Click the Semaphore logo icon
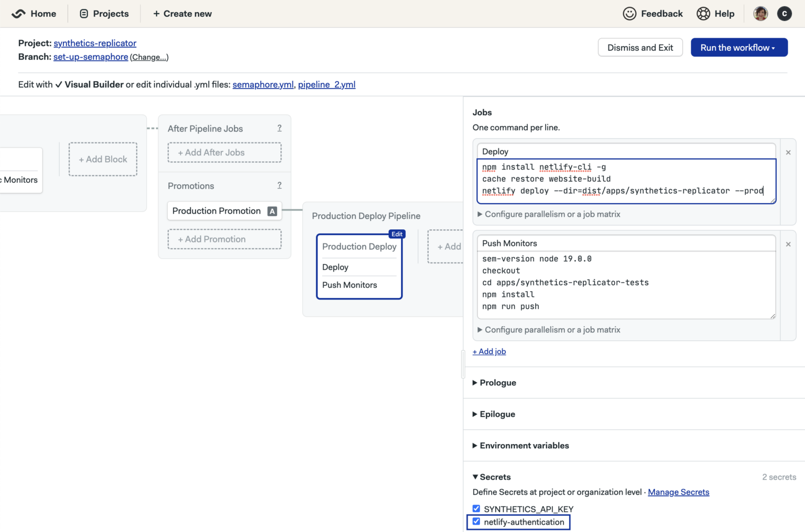This screenshot has height=532, width=805. tap(17, 14)
